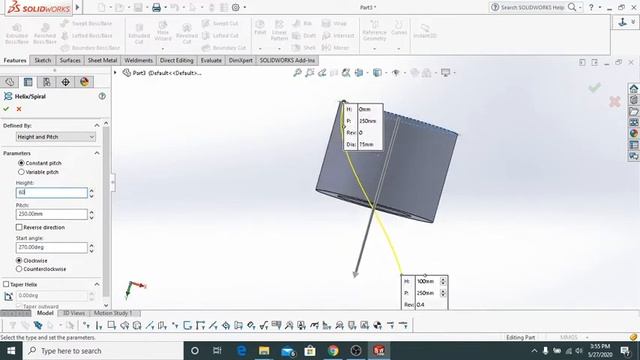Enable Reverse direction checkbox
The image size is (640, 360).
(19, 227)
